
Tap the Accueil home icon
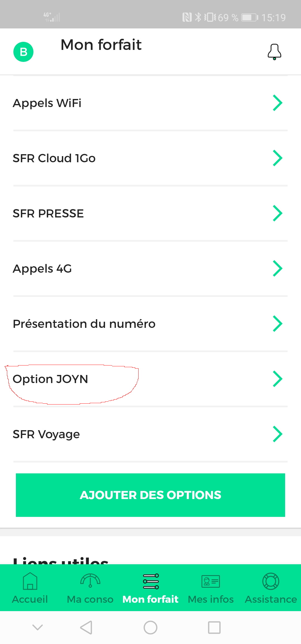[30, 581]
